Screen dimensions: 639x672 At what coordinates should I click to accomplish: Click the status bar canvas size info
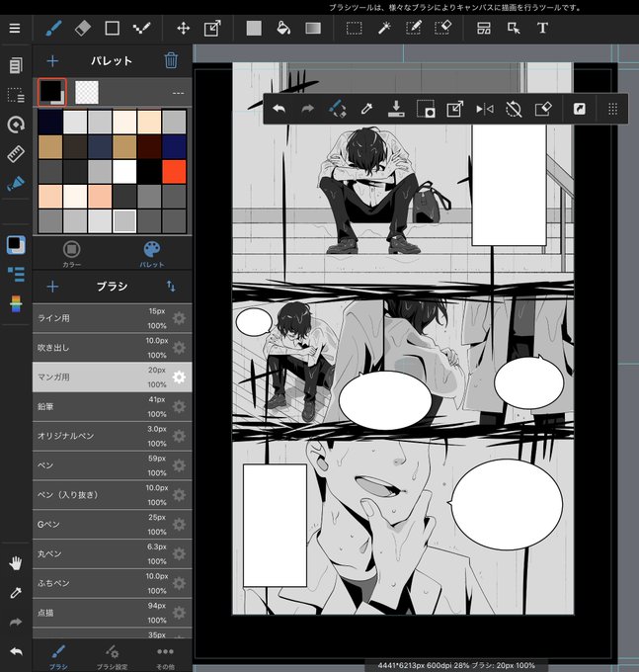[456, 665]
